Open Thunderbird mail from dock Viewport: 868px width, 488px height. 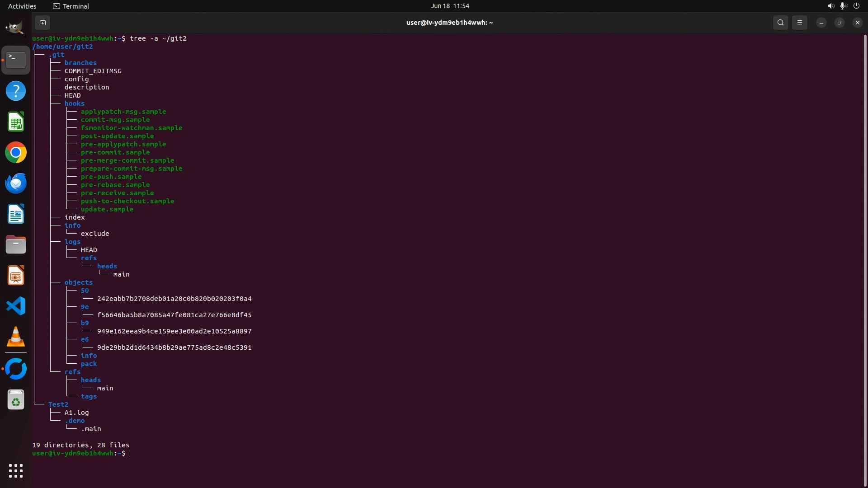[x=16, y=183]
